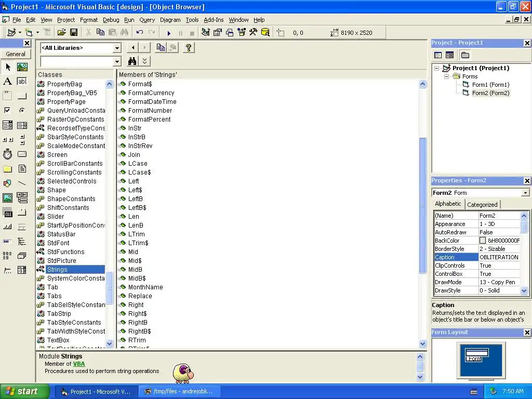This screenshot has width=532, height=399.
Task: Select the StdPicture class in Classes list
Action: [61, 261]
